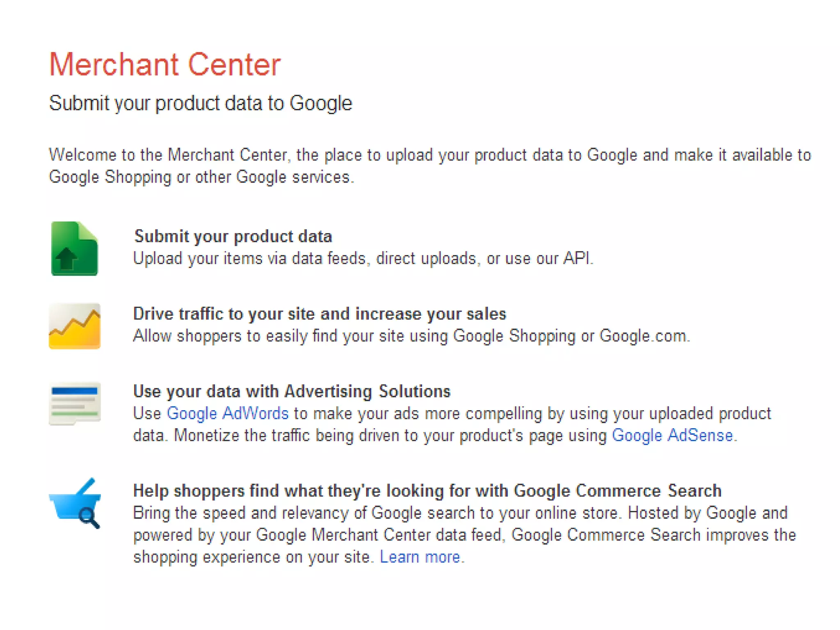Click the orange traffic chart icon

74,326
